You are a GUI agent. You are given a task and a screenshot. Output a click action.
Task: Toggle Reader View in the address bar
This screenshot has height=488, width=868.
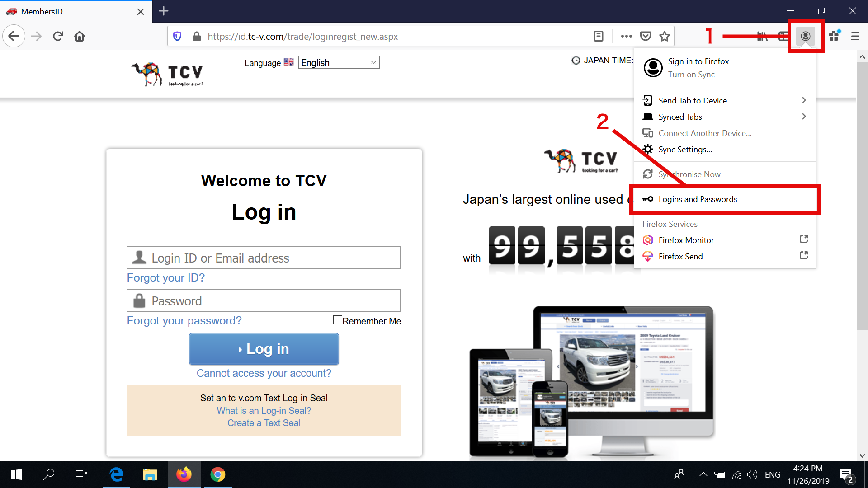point(599,36)
